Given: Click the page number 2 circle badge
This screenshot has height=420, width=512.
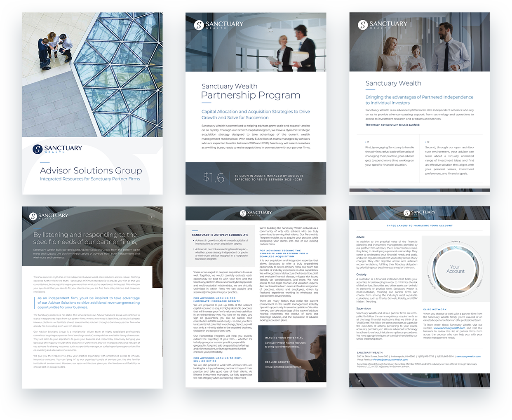Looking at the screenshot, I should tap(359, 381).
